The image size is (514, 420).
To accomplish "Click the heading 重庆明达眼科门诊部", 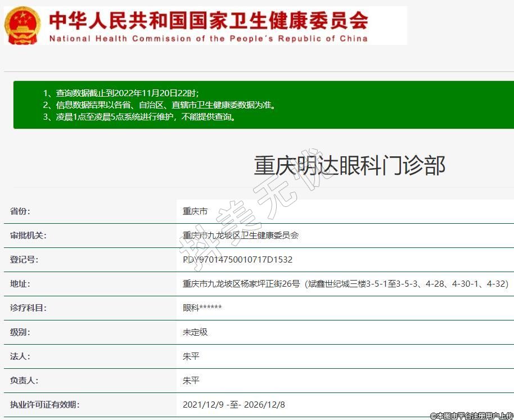I will click(349, 165).
